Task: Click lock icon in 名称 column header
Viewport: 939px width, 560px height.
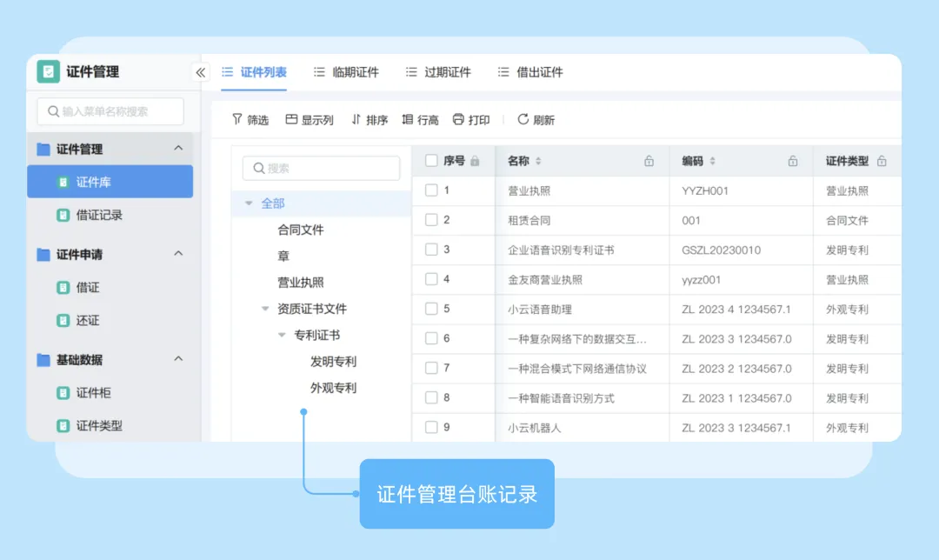Action: tap(649, 161)
